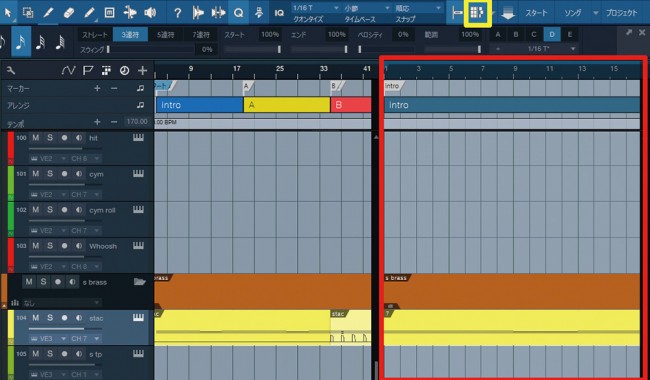Click the intro arranger section in left view
This screenshot has width=650, height=380.
[199, 105]
